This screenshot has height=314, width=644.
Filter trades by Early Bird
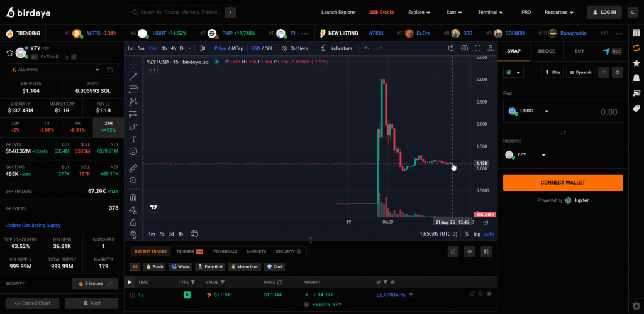(x=210, y=266)
